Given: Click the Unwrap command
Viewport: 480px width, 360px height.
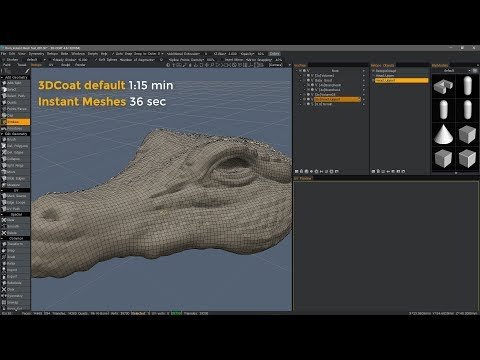Looking at the screenshot, I should click(x=15, y=302).
